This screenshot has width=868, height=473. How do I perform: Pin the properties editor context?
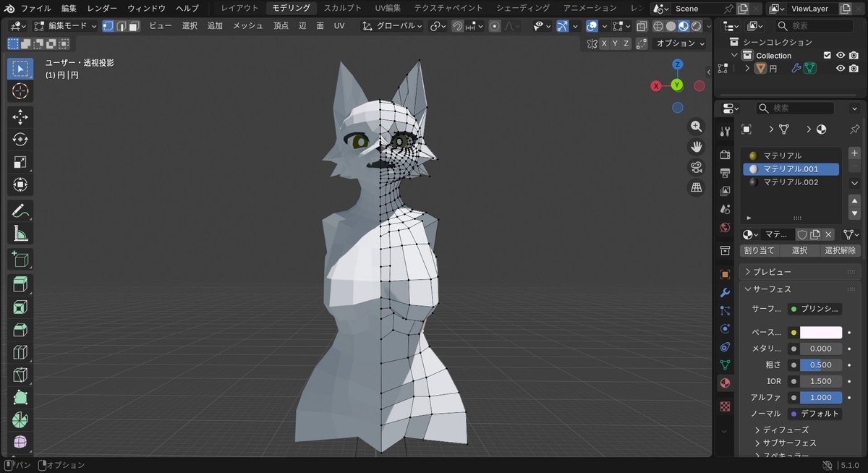tap(854, 129)
